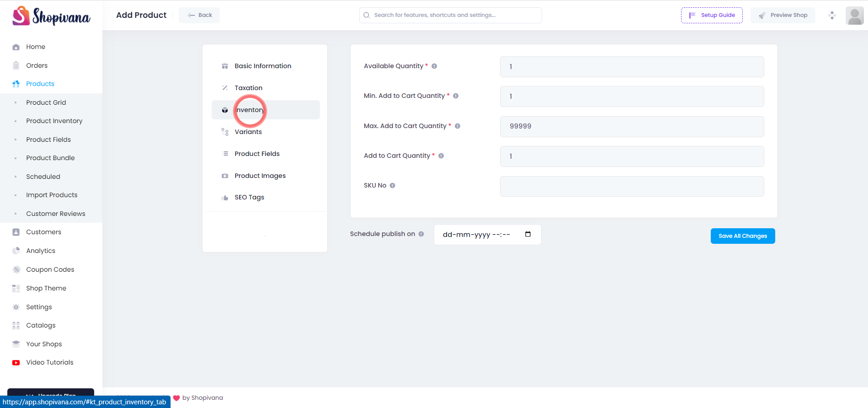The width and height of the screenshot is (868, 408).
Task: Open Orders in the sidebar
Action: 37,65
